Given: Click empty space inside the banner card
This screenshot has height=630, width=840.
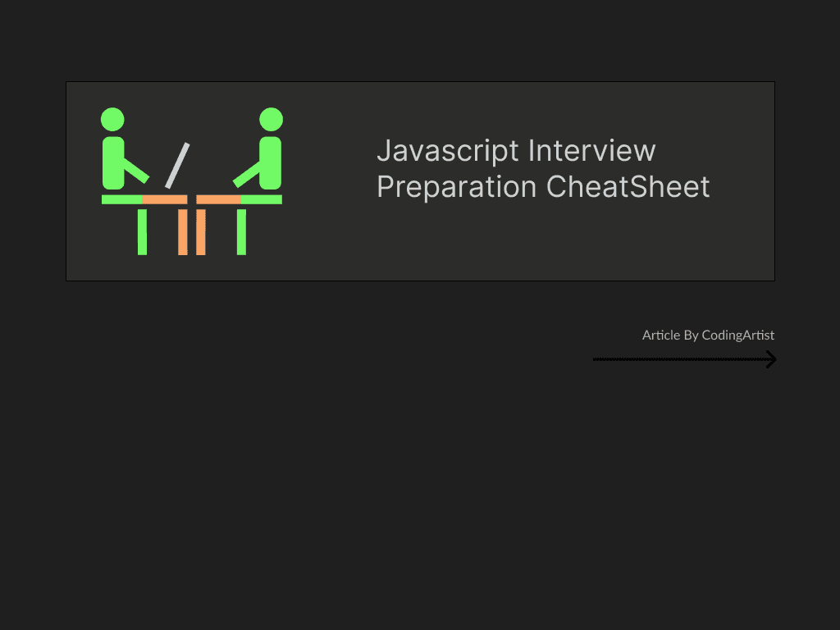Looking at the screenshot, I should (533, 246).
